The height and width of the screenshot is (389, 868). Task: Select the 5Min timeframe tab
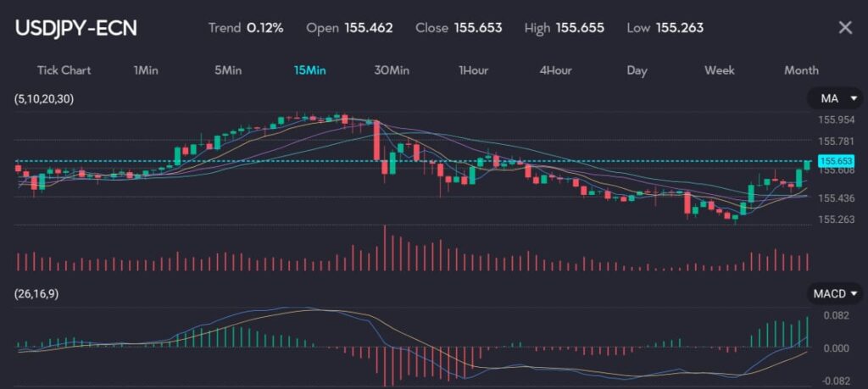228,70
